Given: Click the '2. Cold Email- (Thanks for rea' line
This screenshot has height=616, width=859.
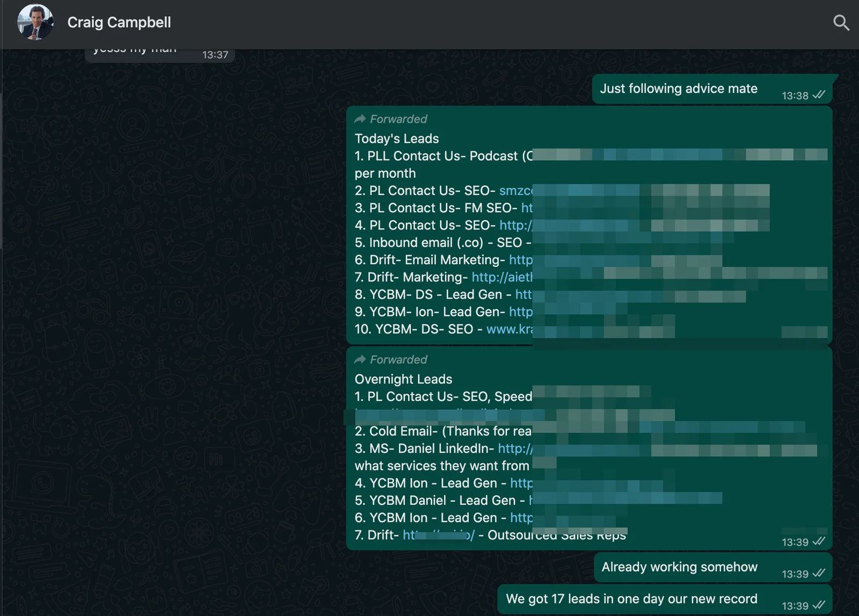Looking at the screenshot, I should click(443, 431).
